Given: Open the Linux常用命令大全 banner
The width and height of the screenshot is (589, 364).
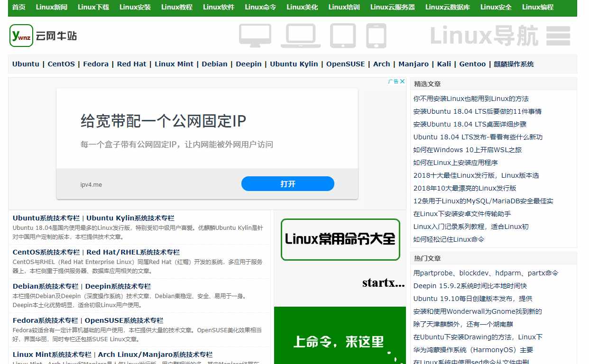Looking at the screenshot, I should point(341,239).
